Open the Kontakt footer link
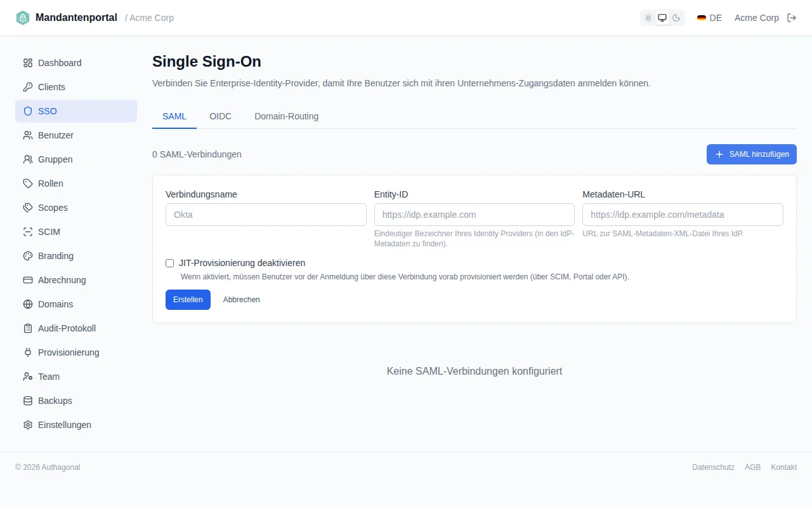812x508 pixels. pyautogui.click(x=783, y=467)
